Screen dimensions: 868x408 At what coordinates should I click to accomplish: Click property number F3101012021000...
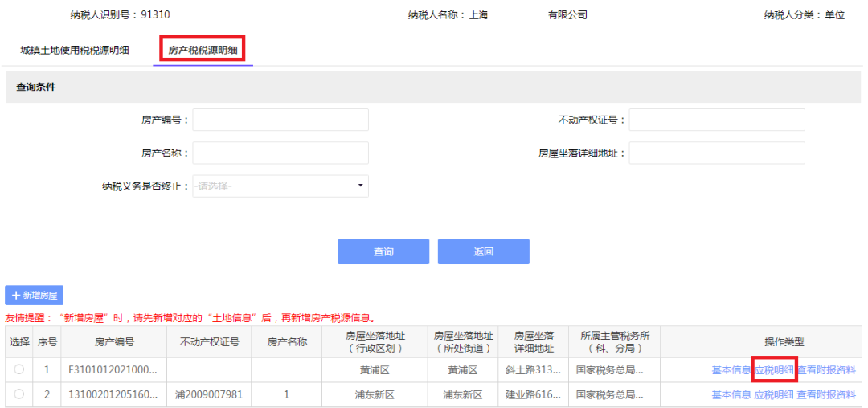point(113,370)
